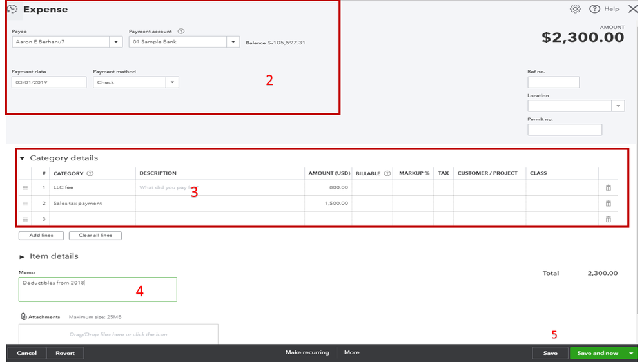This screenshot has height=362, width=644.
Task: Open the Save and new dropdown arrow
Action: click(631, 353)
